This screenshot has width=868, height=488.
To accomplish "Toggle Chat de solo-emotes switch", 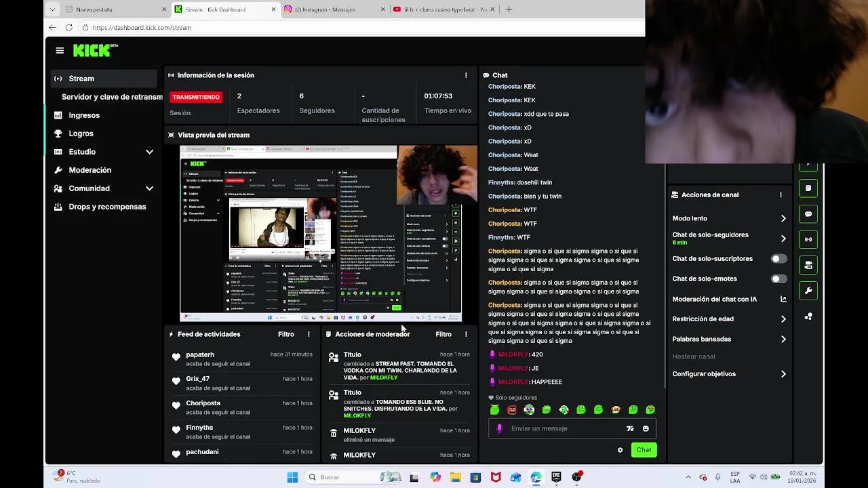I will [x=779, y=279].
